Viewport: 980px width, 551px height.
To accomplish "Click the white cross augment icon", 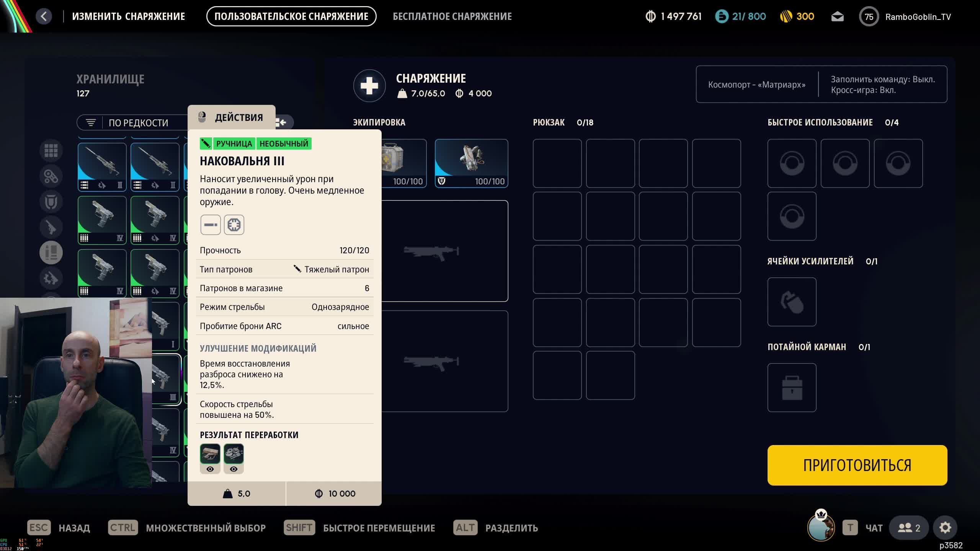I will [369, 86].
